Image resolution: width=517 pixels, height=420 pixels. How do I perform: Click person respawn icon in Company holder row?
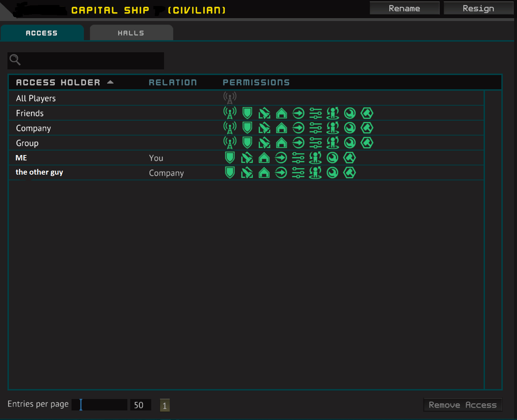point(333,128)
